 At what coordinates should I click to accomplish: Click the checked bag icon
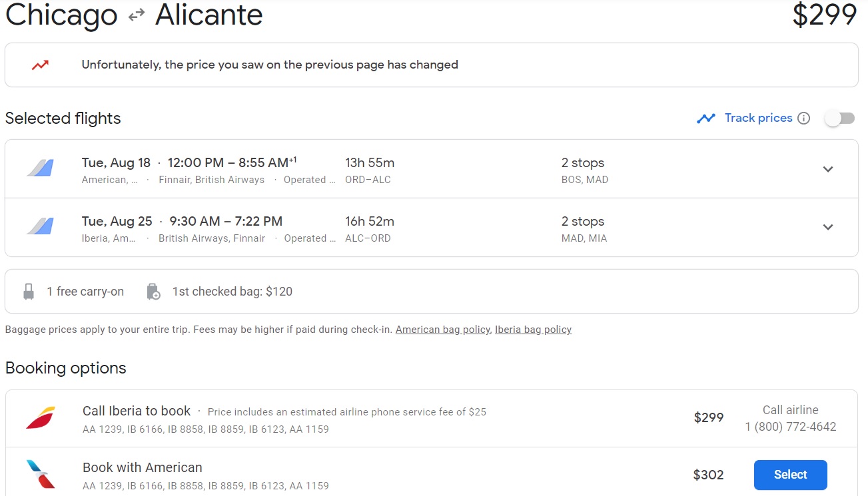coord(153,292)
